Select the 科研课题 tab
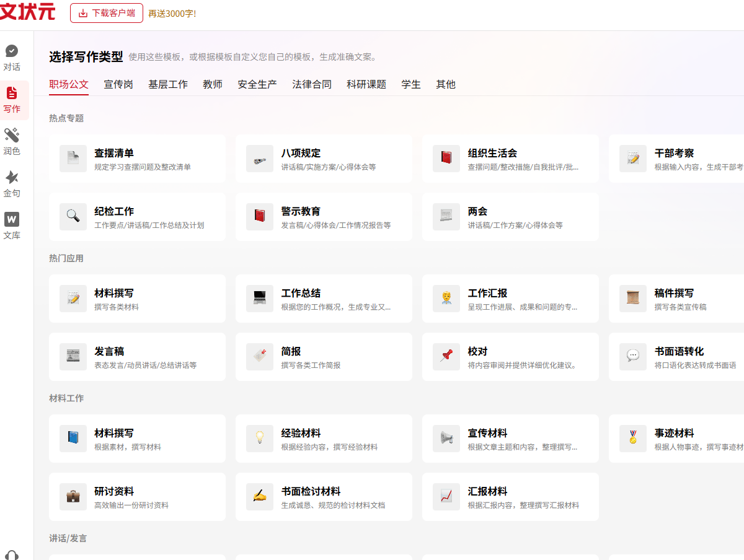Screen dimensions: 744x560 [x=366, y=85]
